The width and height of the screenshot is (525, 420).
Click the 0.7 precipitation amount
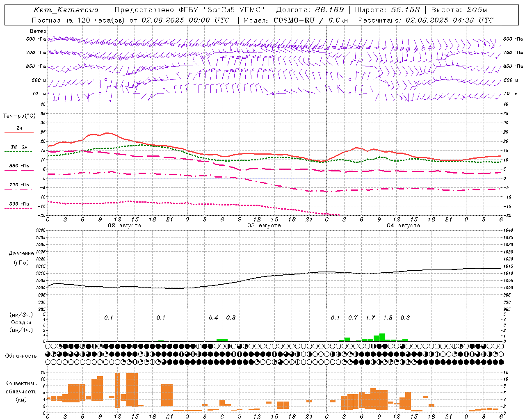353,317
